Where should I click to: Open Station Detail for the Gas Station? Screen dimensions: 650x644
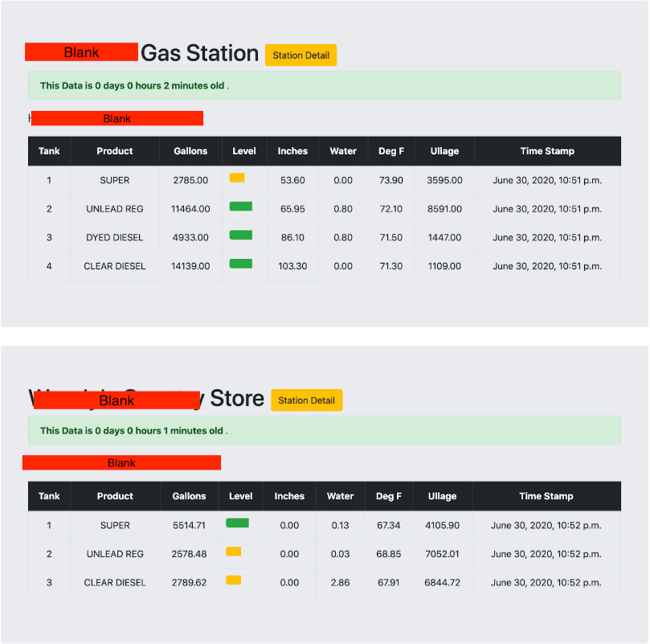pos(300,55)
